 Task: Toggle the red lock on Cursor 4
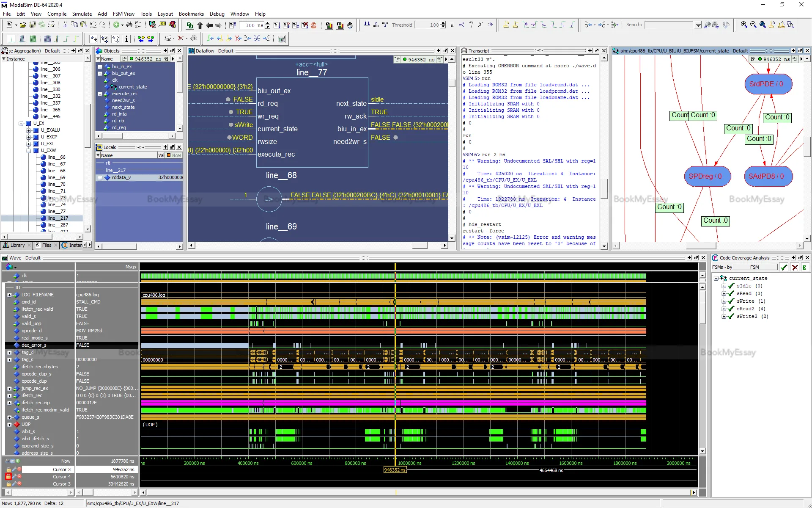click(x=8, y=477)
